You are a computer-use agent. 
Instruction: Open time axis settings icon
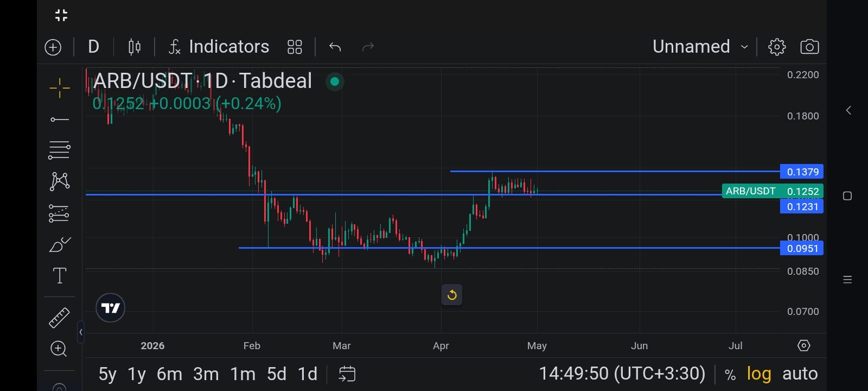(804, 345)
